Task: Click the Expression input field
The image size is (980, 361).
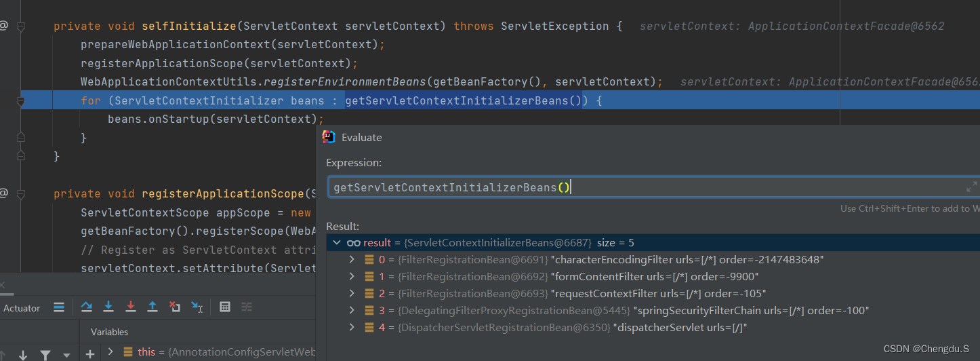Action: (653, 187)
